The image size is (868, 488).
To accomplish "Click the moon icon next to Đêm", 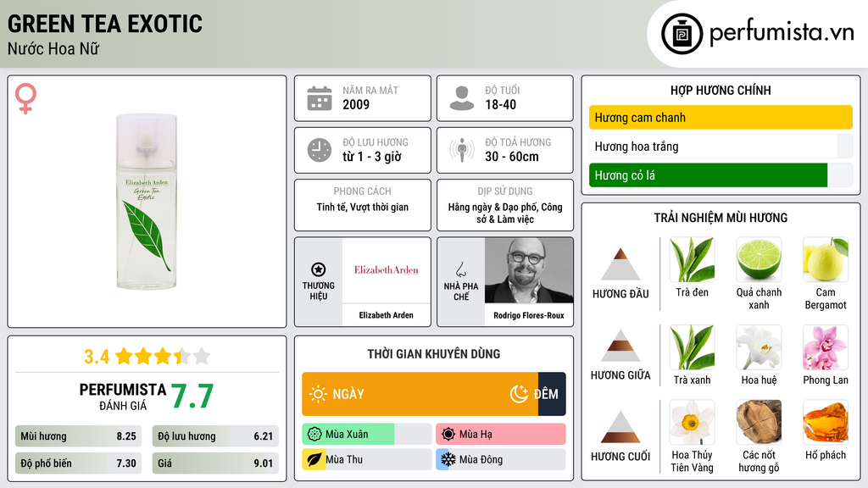I will point(519,394).
